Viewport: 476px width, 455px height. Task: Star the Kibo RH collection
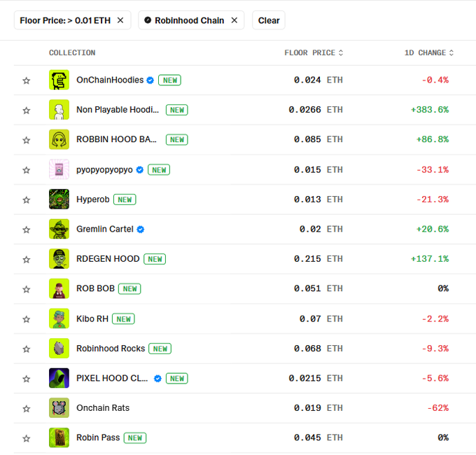[27, 319]
